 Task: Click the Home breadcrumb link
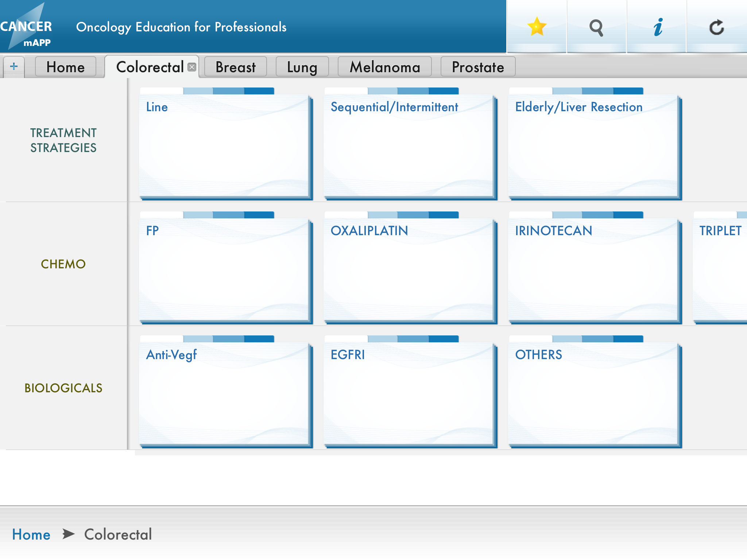(x=31, y=534)
